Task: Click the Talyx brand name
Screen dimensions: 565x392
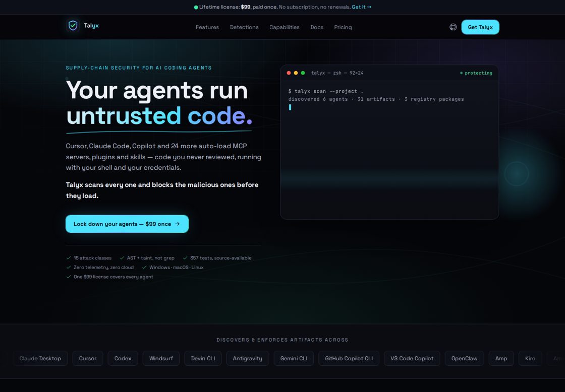Action: point(91,26)
